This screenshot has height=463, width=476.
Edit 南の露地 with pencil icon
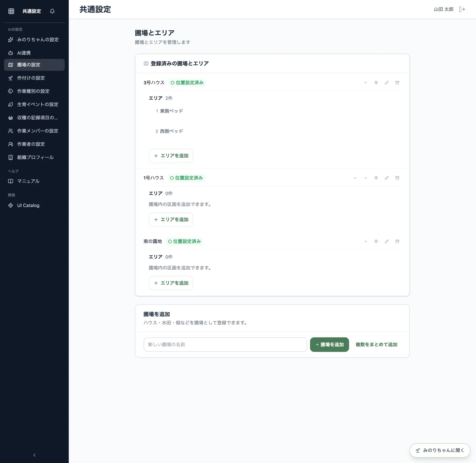387,241
